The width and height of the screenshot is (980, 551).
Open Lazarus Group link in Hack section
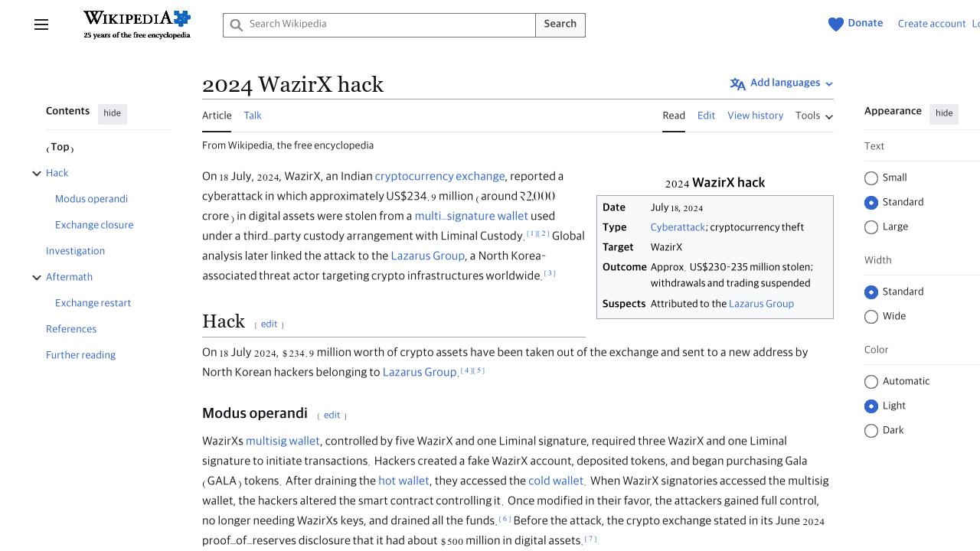coord(420,373)
